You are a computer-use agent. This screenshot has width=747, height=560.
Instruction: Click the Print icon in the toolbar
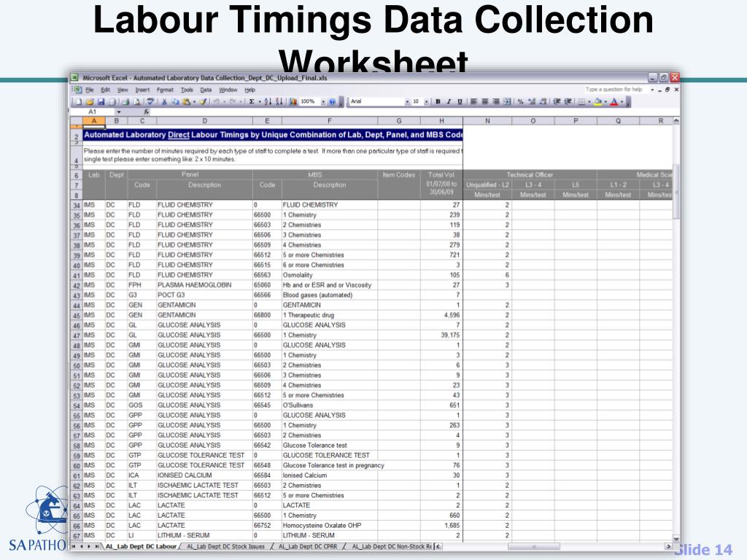click(x=125, y=102)
